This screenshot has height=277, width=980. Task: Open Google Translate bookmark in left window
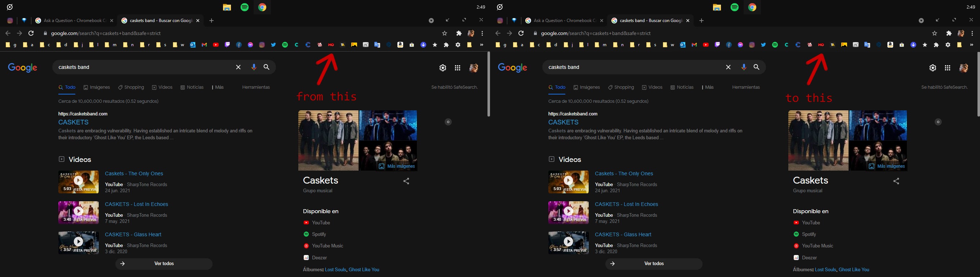click(377, 45)
